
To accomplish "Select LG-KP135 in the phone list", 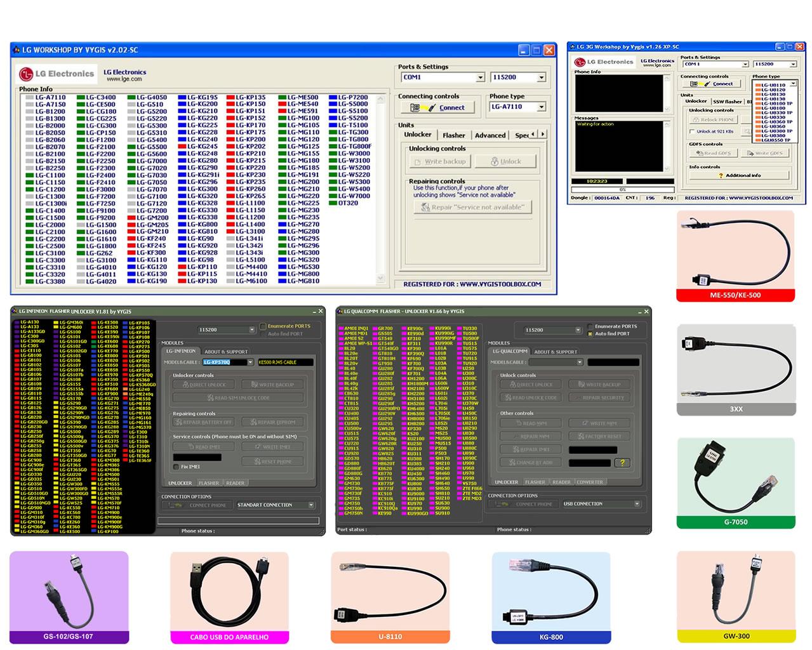I will pyautogui.click(x=246, y=98).
